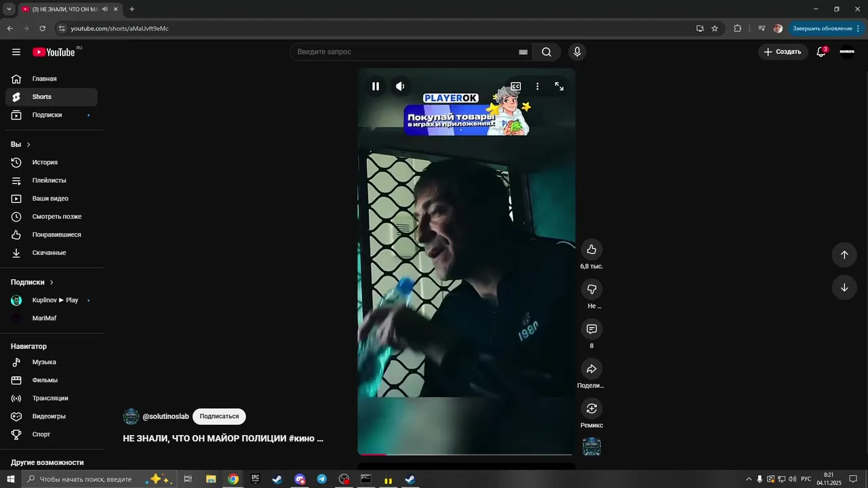Go to the YouTube logo home link
This screenshot has width=868, height=488.
point(54,52)
